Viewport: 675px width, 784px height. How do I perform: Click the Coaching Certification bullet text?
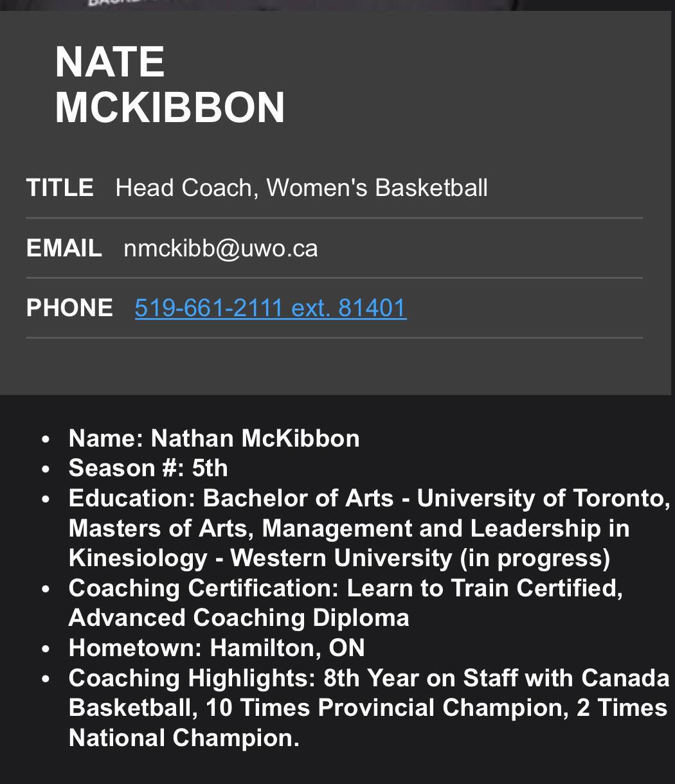coord(346,588)
